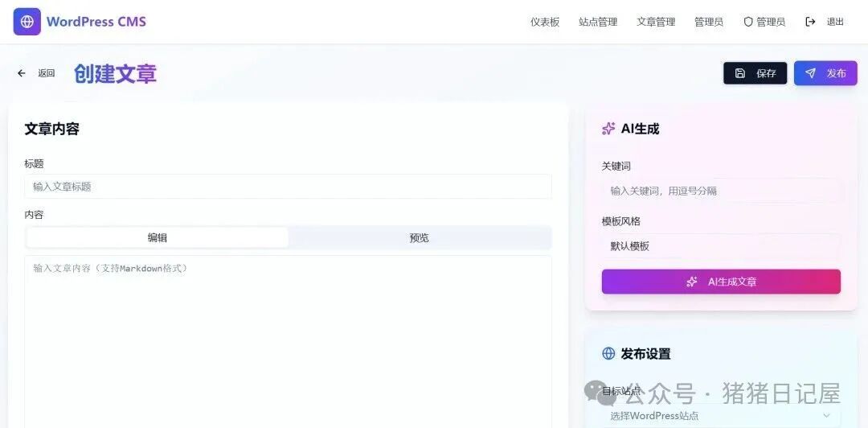Click the 关键词 label
Screen dimensions: 868x428
click(x=616, y=166)
